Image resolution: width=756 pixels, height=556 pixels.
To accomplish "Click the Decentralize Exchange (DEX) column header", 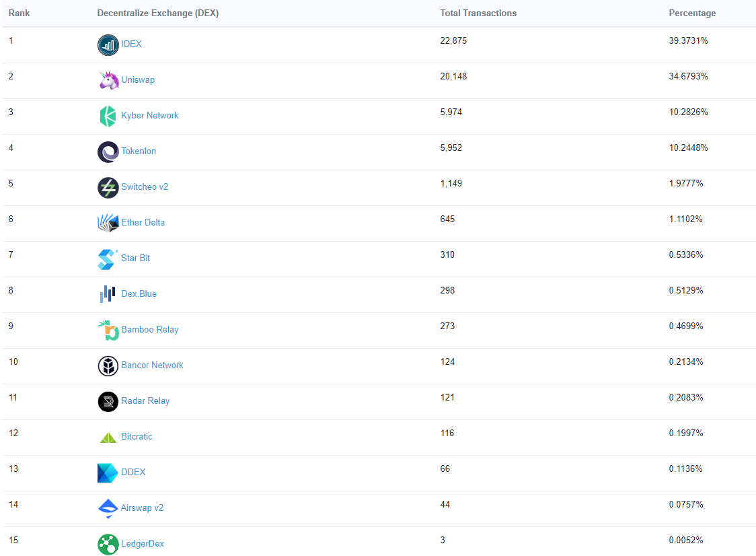I will click(x=157, y=13).
